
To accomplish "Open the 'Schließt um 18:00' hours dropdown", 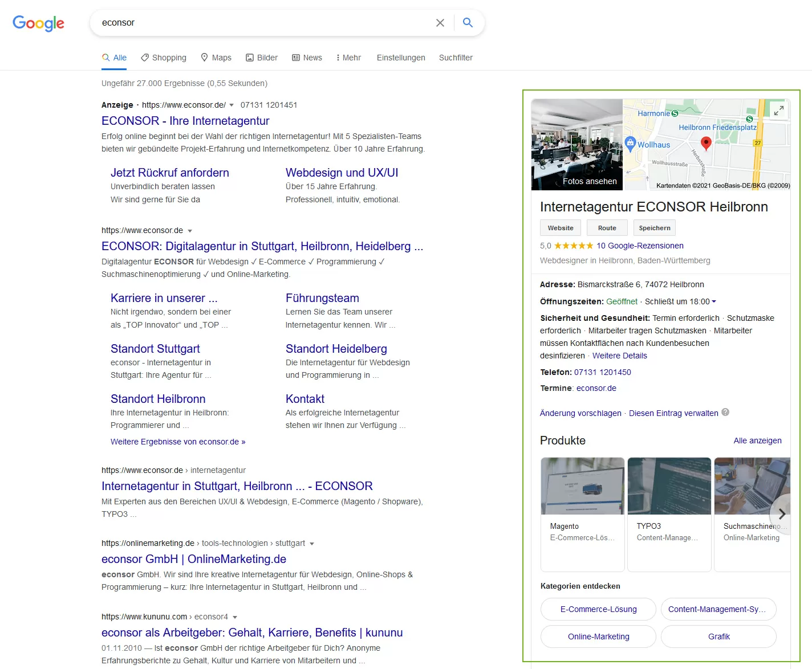I will [715, 301].
